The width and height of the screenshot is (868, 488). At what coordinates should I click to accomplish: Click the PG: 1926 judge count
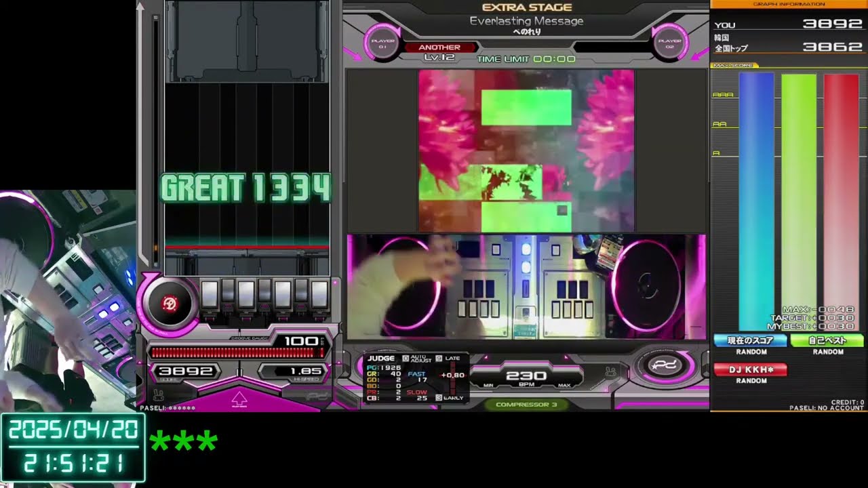384,367
